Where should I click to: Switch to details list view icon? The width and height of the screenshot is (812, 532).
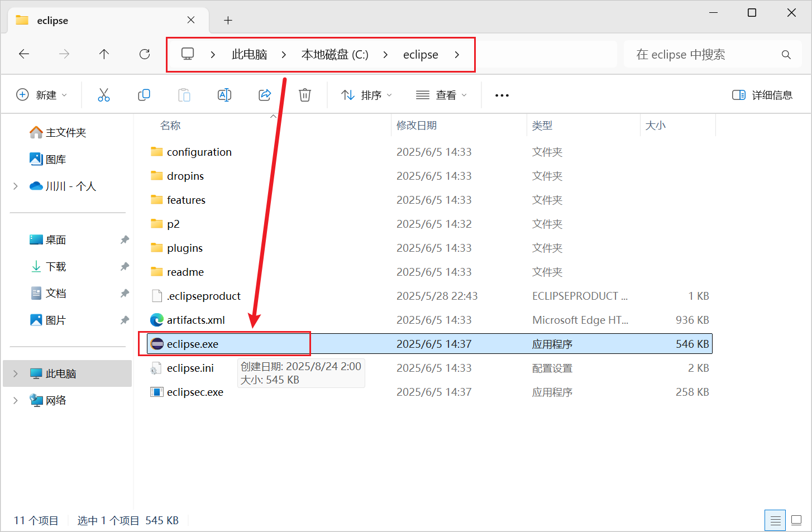tap(775, 521)
